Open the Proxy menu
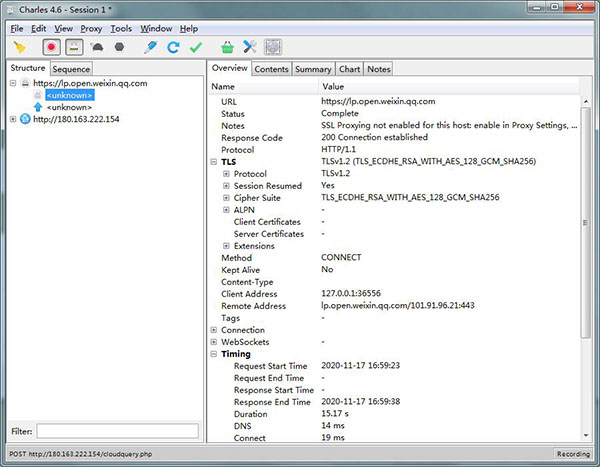The width and height of the screenshot is (600, 467). 91,29
